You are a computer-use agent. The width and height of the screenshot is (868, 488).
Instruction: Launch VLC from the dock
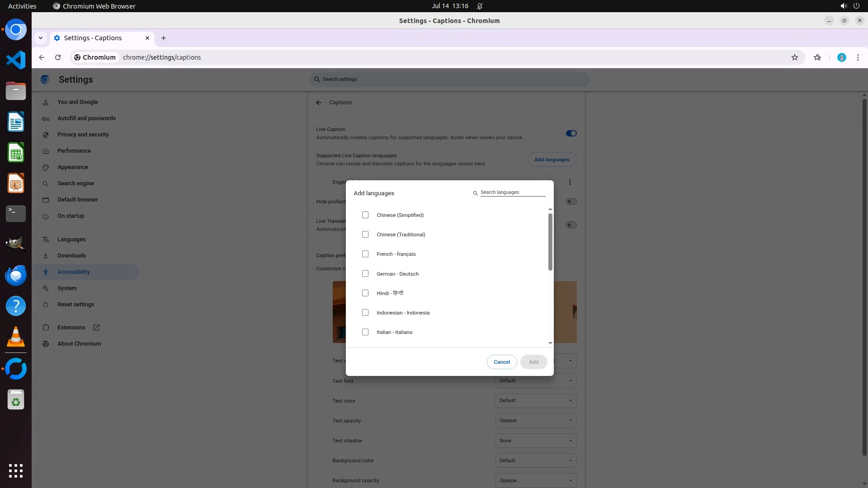pyautogui.click(x=16, y=337)
